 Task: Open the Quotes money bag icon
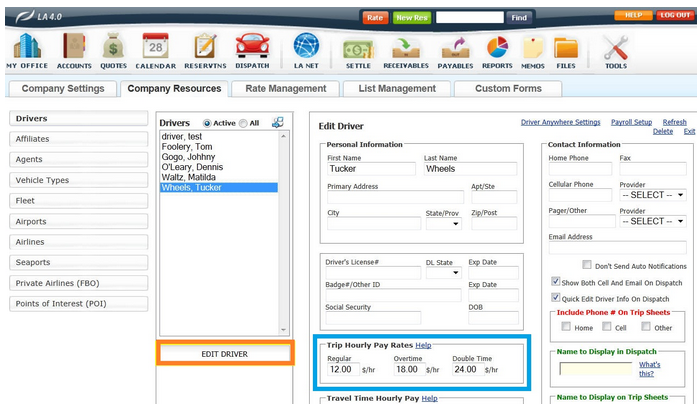(114, 48)
